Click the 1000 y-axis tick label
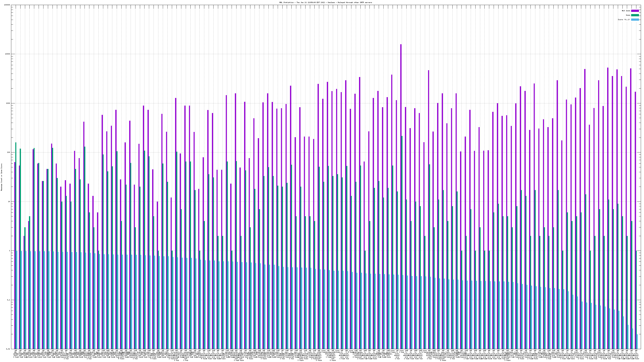 click(x=8, y=103)
